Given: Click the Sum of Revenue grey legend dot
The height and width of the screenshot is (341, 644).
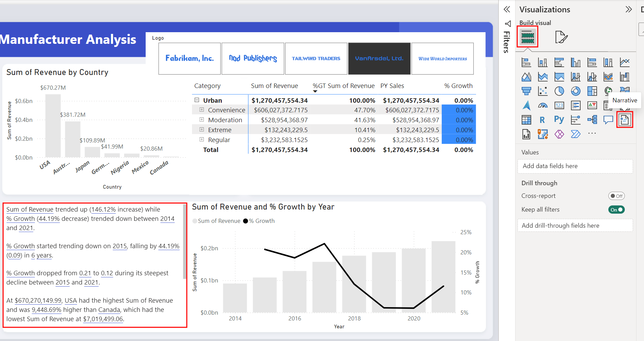Looking at the screenshot, I should (x=195, y=221).
